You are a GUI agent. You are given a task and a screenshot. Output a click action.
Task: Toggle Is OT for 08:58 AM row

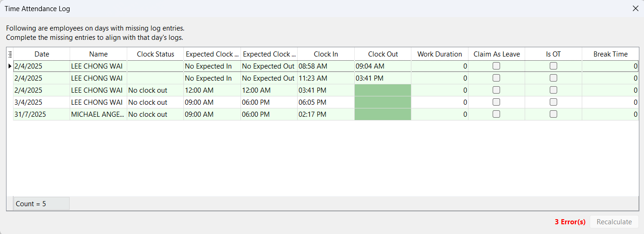[x=553, y=66]
